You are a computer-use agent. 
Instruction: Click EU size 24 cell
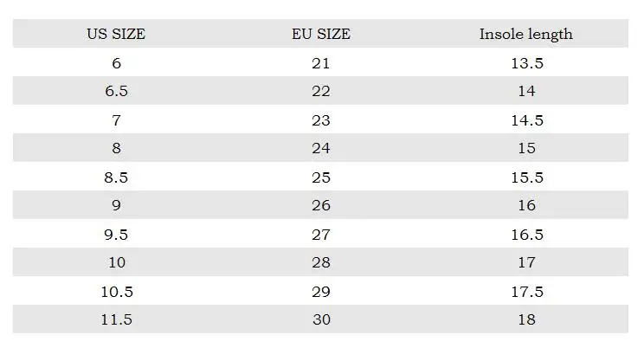(x=320, y=149)
